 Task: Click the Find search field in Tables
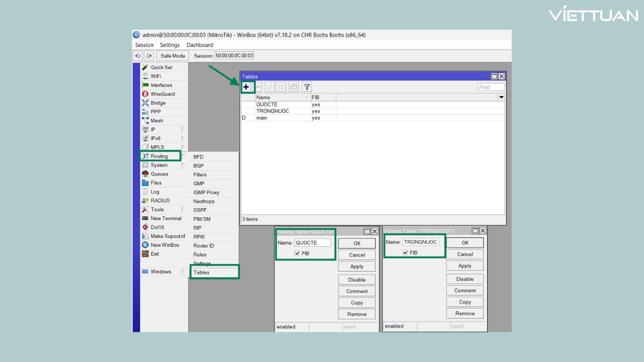pyautogui.click(x=491, y=87)
